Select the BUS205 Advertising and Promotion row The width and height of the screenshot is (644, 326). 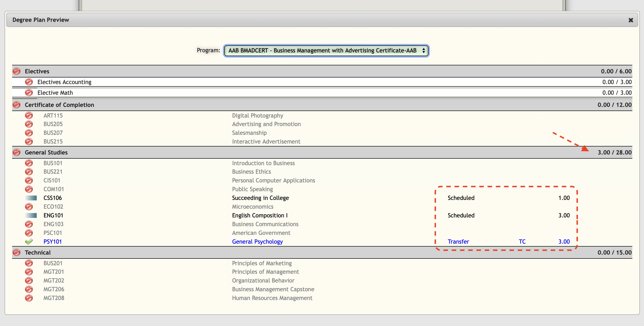point(266,124)
